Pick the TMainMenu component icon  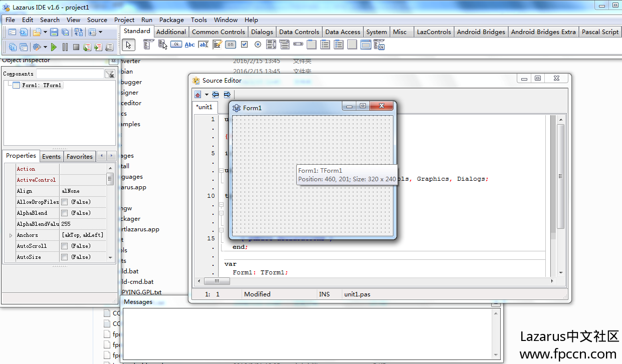(148, 45)
